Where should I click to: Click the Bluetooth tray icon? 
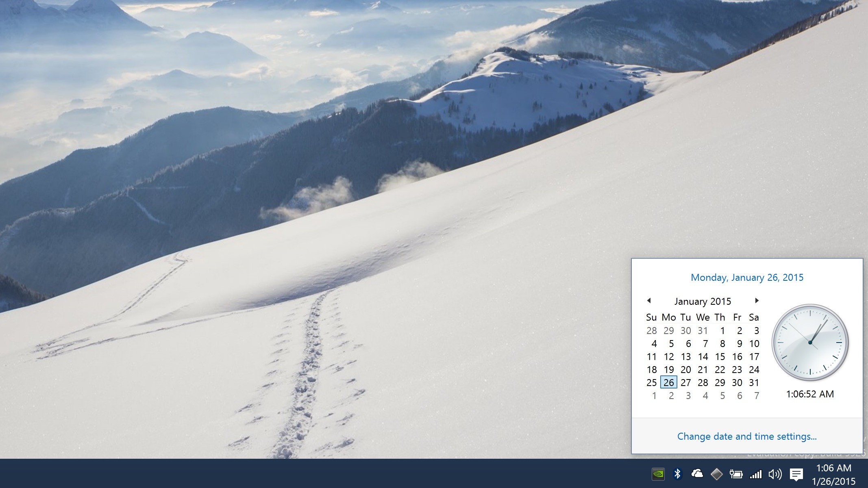tap(677, 474)
